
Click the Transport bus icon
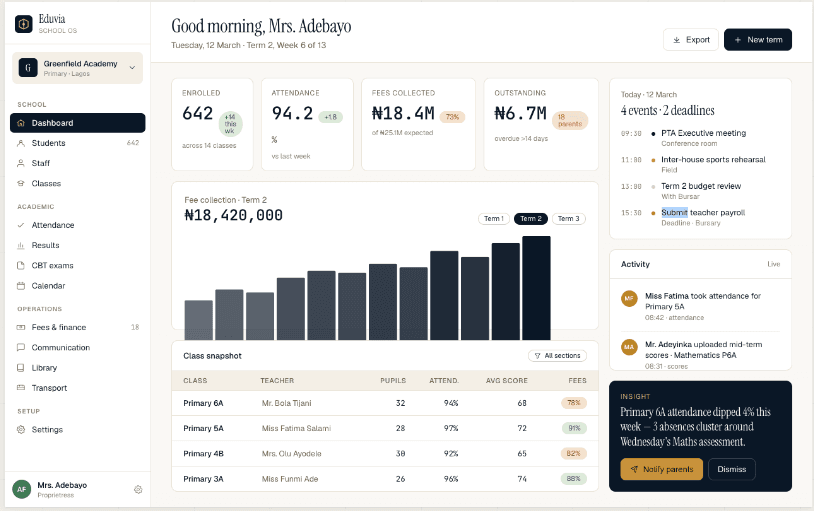point(21,388)
